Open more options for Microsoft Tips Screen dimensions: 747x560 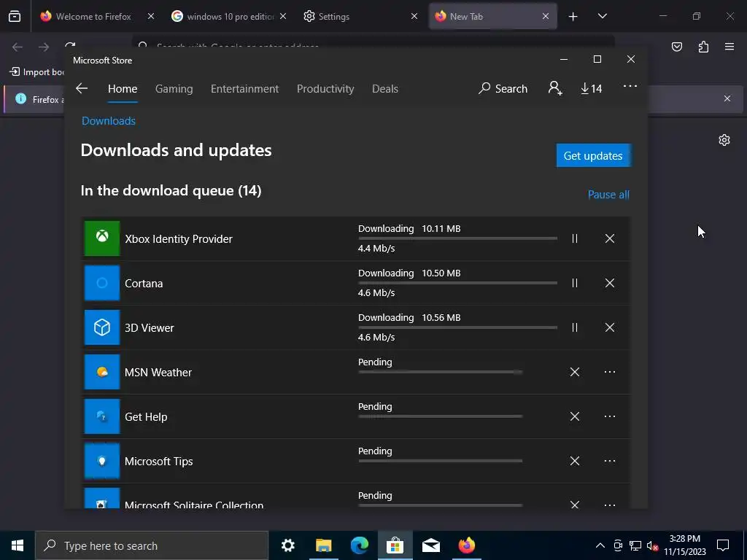pos(609,461)
